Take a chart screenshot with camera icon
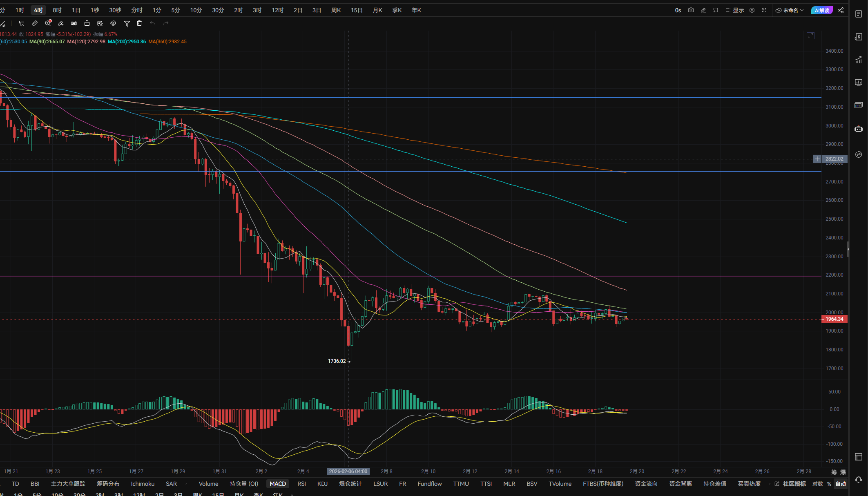 pyautogui.click(x=691, y=10)
